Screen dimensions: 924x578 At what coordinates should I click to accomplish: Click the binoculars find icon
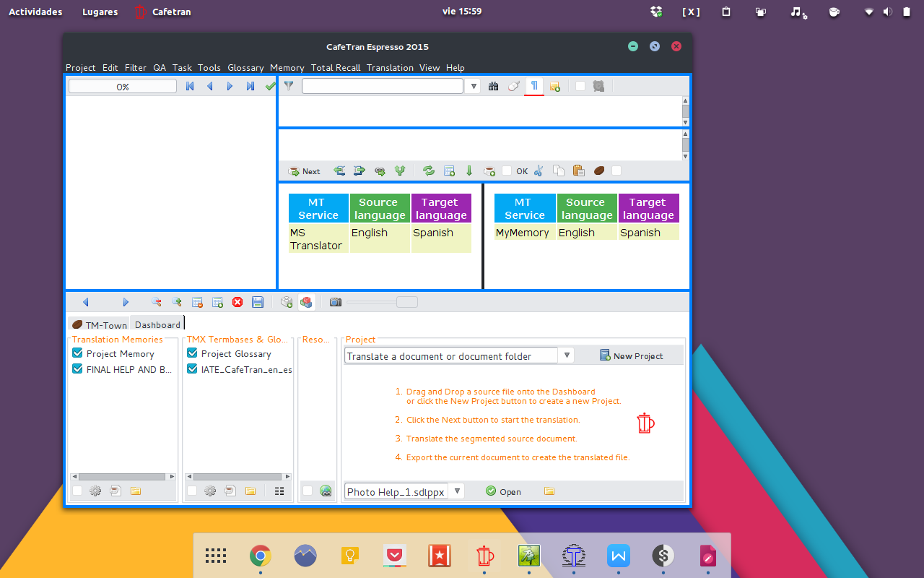click(494, 86)
